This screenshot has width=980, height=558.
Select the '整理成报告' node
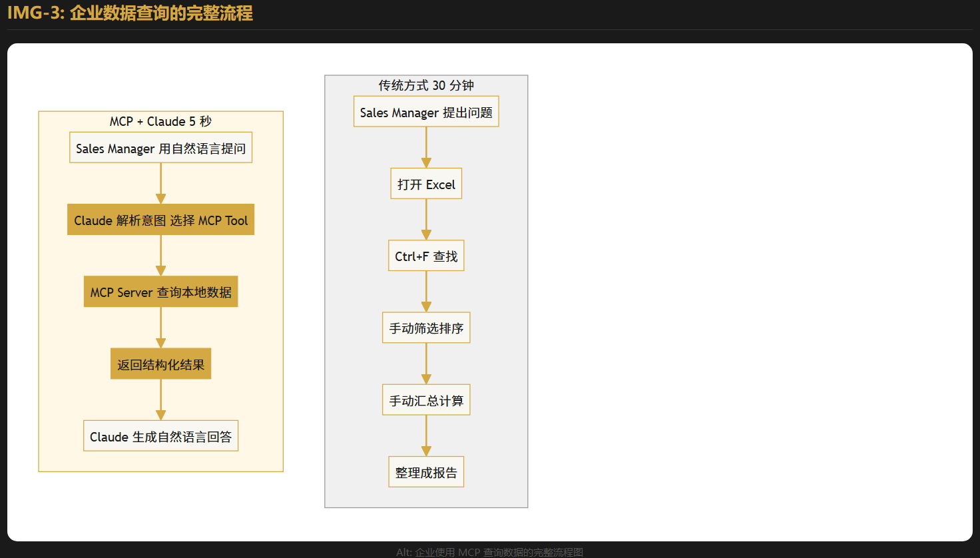click(x=426, y=472)
